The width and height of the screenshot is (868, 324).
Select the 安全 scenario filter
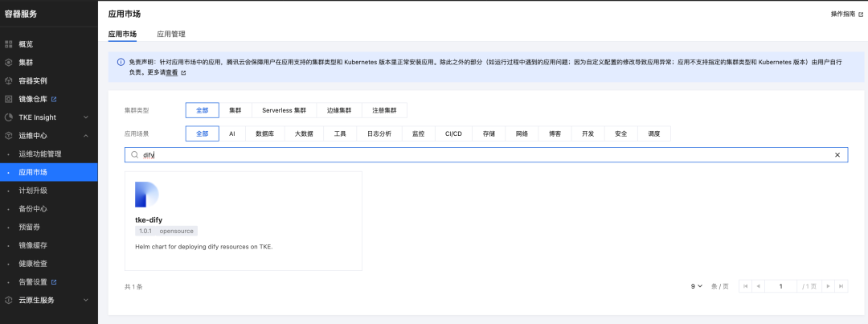pyautogui.click(x=621, y=133)
